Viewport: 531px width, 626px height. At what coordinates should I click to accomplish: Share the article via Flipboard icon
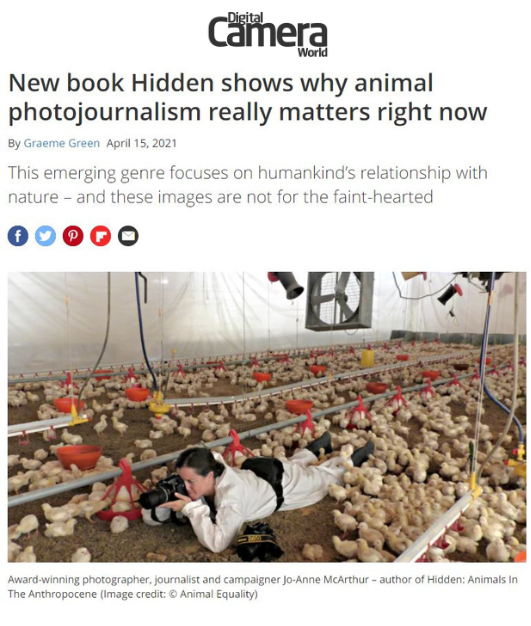[x=101, y=236]
